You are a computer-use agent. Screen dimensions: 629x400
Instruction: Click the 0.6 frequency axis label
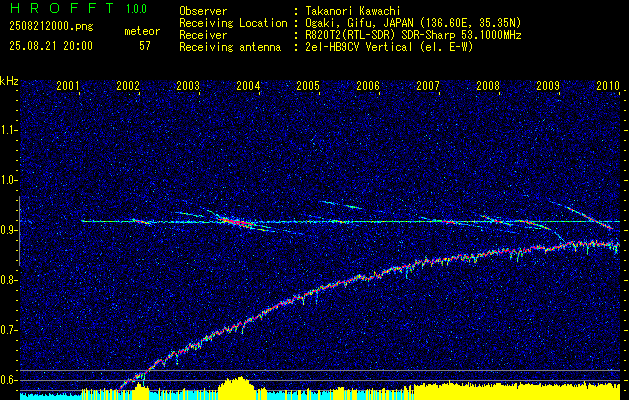pos(8,380)
